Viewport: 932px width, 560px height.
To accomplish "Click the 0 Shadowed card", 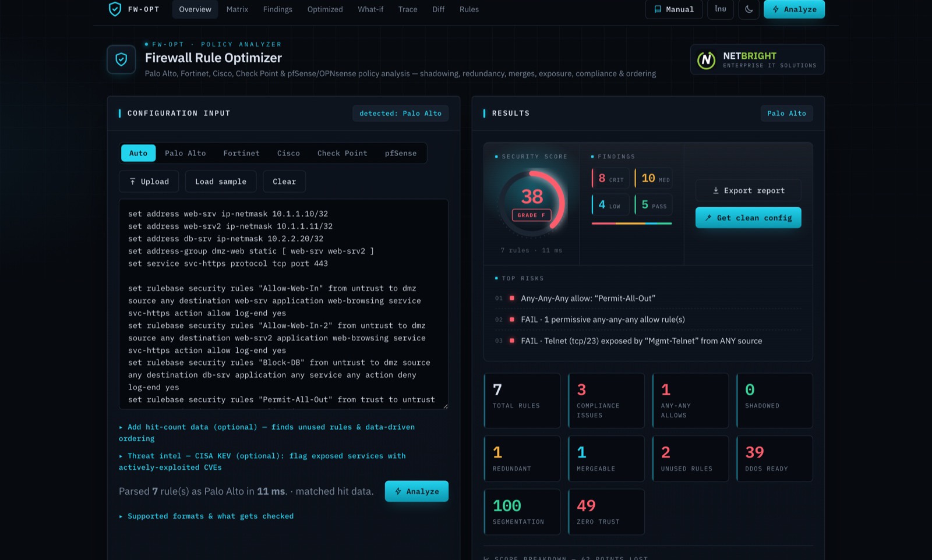I will pyautogui.click(x=774, y=400).
